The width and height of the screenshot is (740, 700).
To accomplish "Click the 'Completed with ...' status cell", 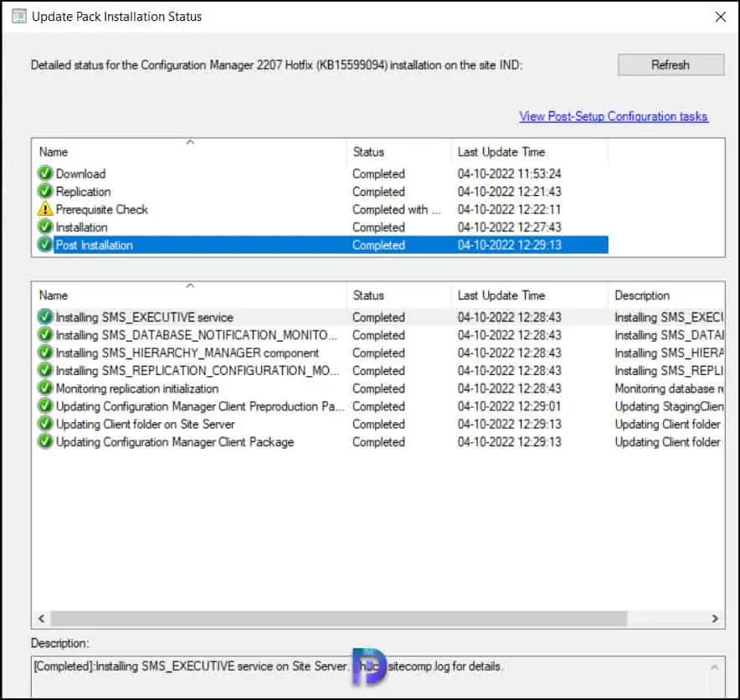I will [x=397, y=209].
